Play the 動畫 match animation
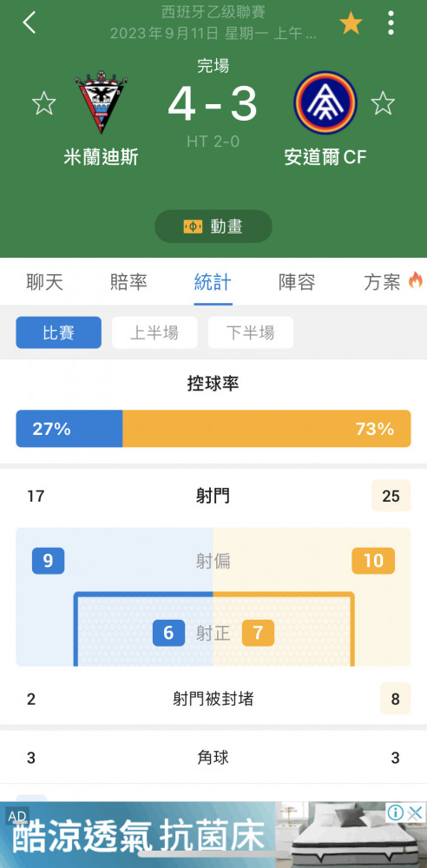Screen dimensions: 427x868 pyautogui.click(x=213, y=227)
